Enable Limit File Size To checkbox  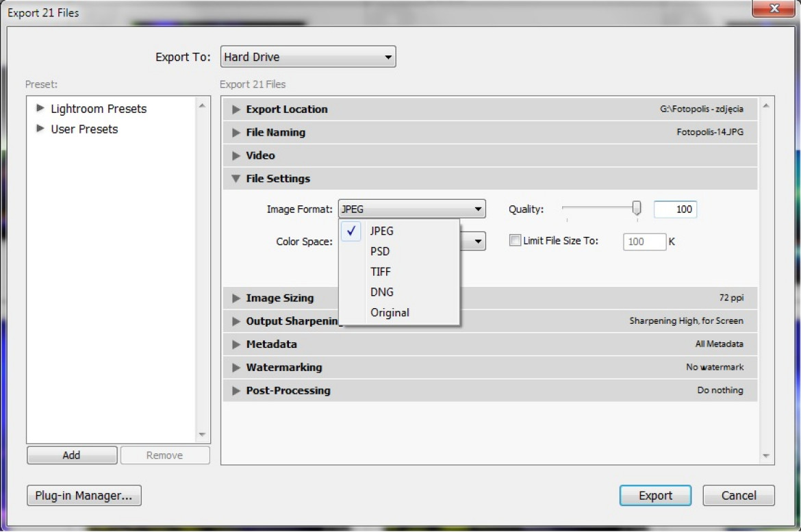point(515,240)
